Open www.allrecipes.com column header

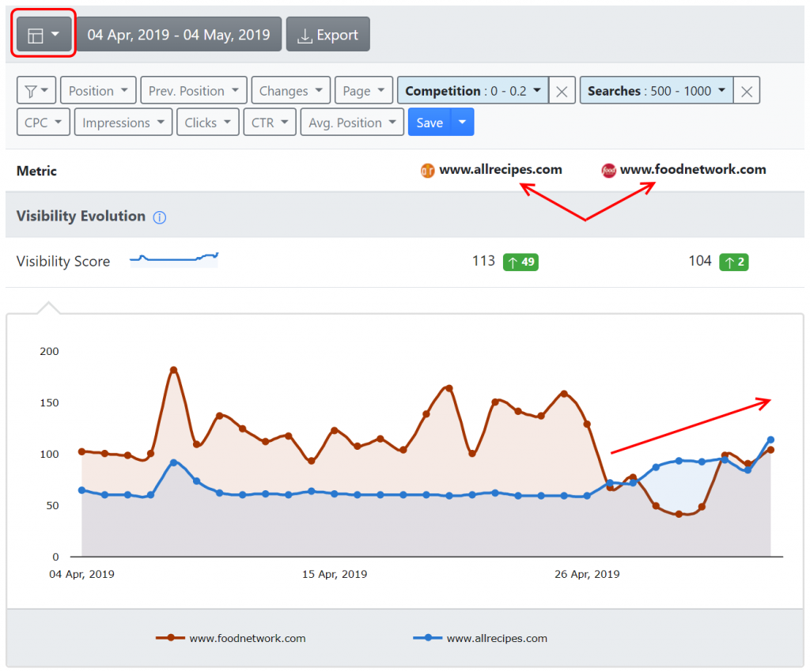[501, 169]
